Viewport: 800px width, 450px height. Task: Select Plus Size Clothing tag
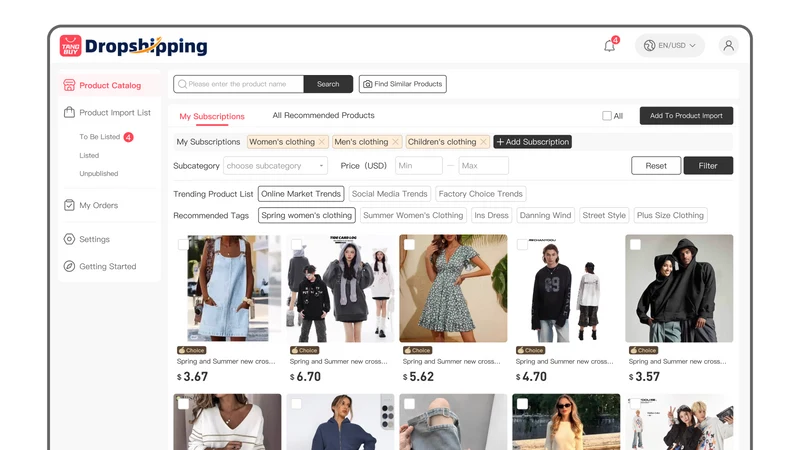670,215
